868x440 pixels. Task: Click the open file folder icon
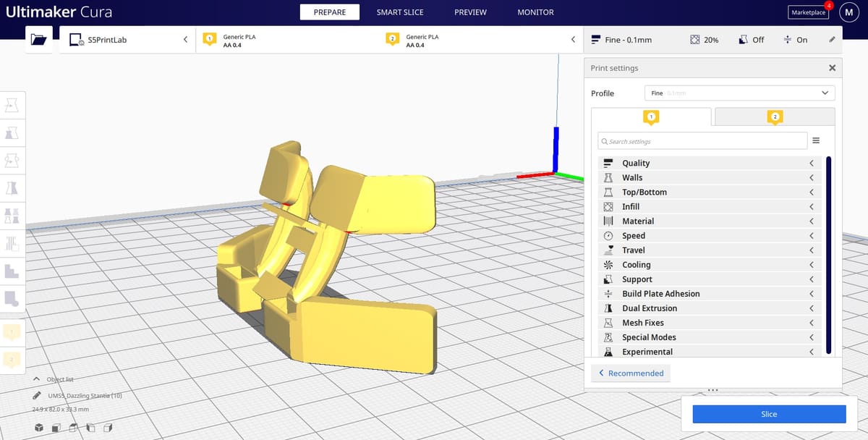tap(38, 41)
